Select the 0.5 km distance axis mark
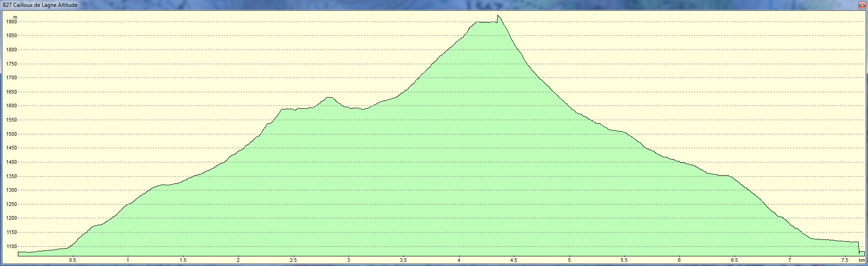 [72, 260]
